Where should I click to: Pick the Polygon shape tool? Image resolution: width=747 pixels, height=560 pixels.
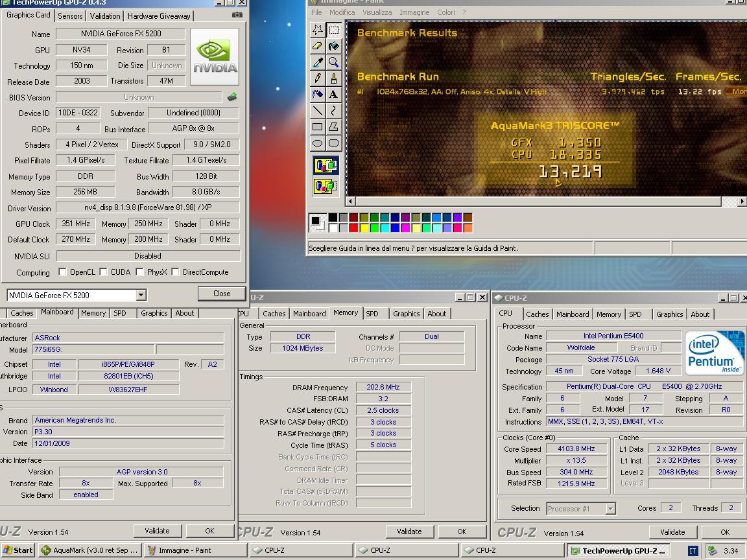click(334, 126)
